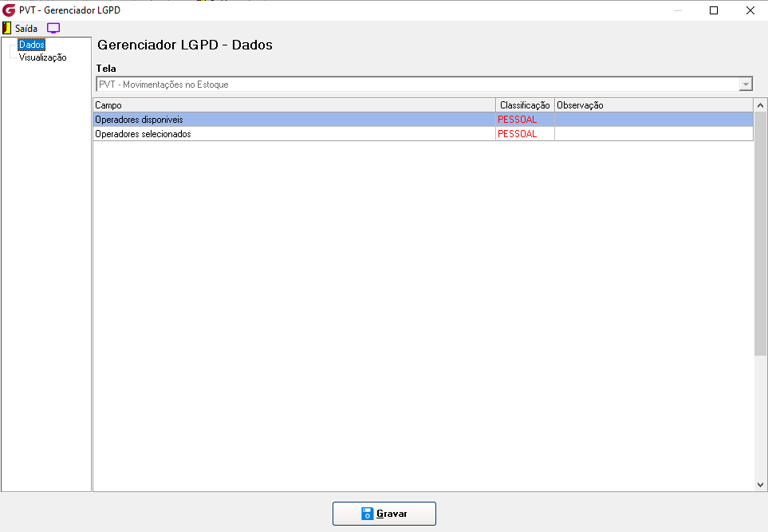Screen dimensions: 768x532
Task: Select the Operadores selecionados row
Action: tap(423, 134)
